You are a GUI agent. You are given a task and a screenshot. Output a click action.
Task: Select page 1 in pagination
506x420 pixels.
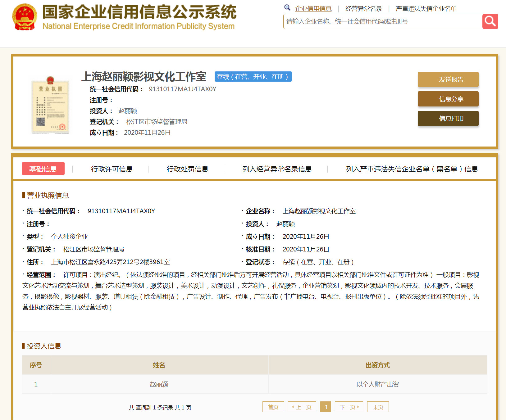pyautogui.click(x=326, y=407)
